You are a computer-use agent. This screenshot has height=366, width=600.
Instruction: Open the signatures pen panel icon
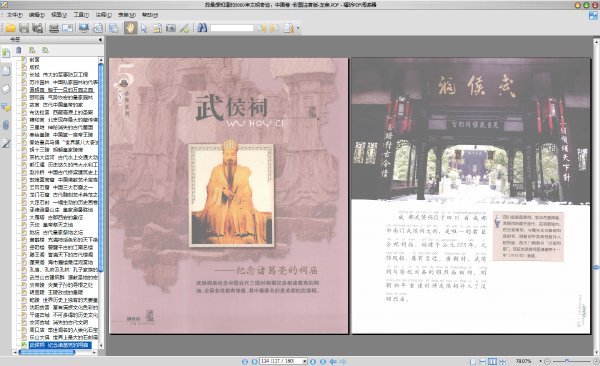6,143
